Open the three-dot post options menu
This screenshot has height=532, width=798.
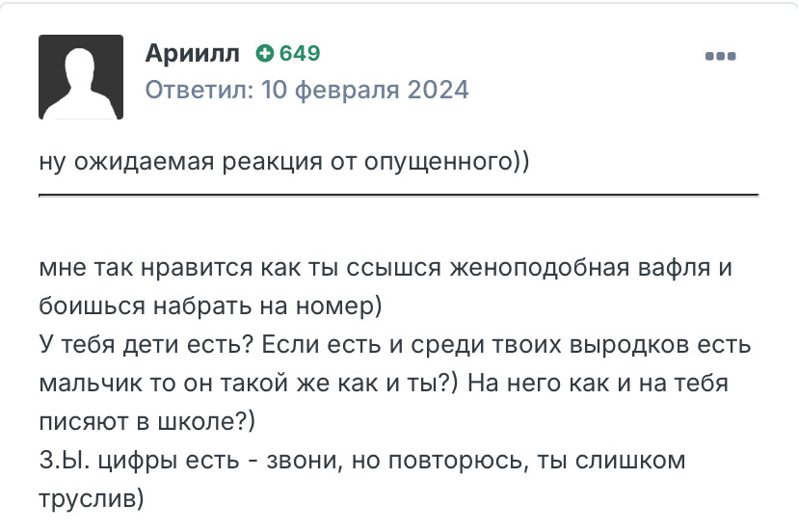point(721,56)
